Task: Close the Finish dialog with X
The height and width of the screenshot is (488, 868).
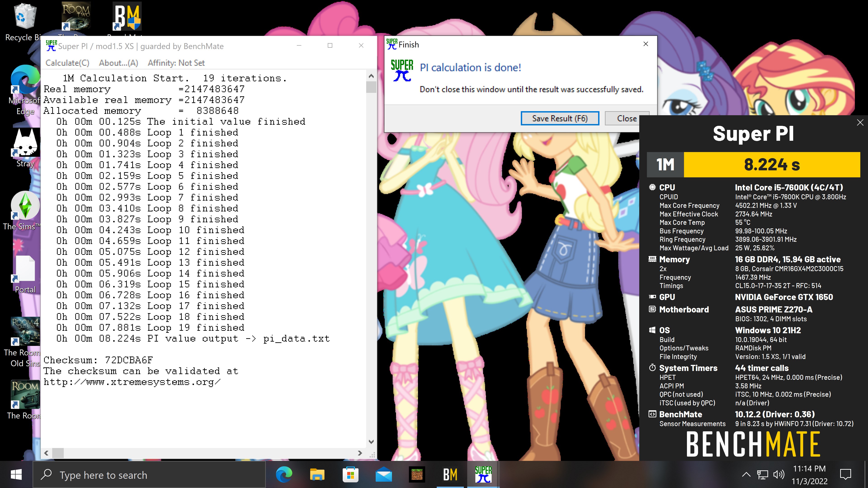Action: (x=646, y=44)
